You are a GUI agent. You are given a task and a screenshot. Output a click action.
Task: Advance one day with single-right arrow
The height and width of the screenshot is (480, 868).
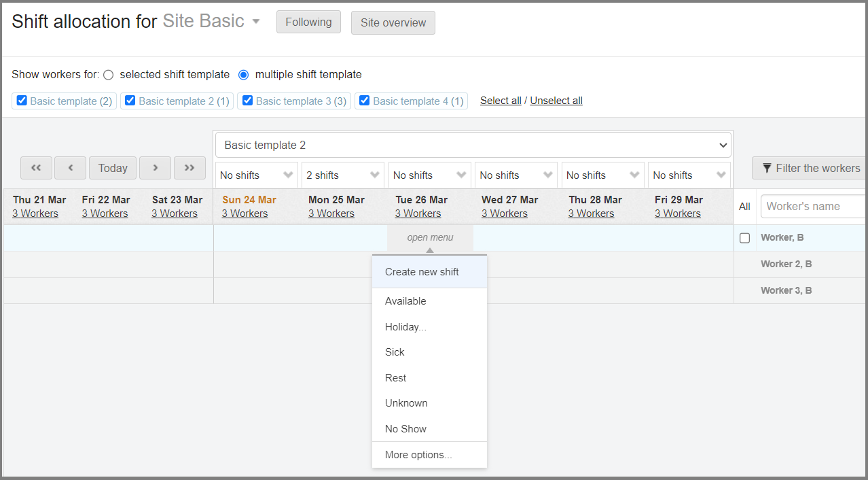tap(155, 168)
